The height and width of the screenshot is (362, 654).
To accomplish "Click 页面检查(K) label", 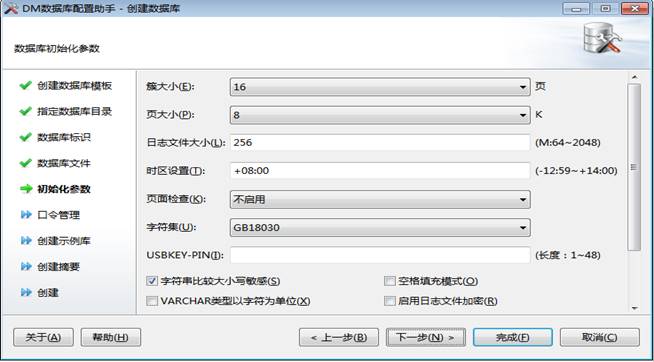I will 176,200.
